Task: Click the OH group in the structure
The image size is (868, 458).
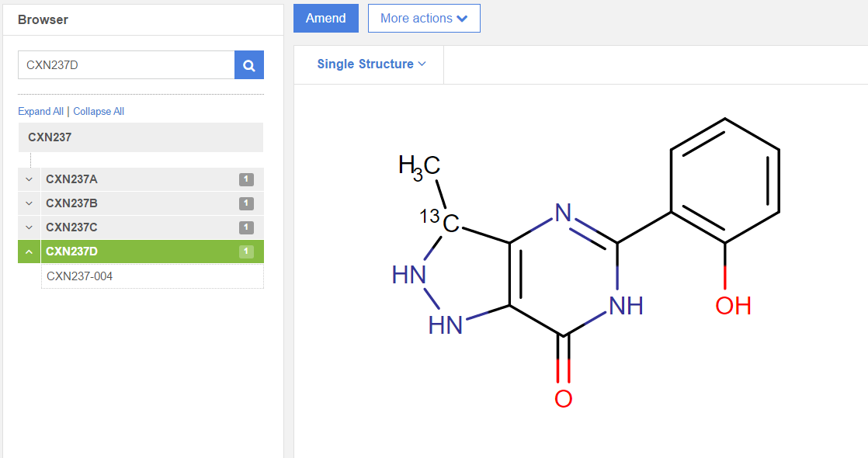Action: pyautogui.click(x=732, y=305)
